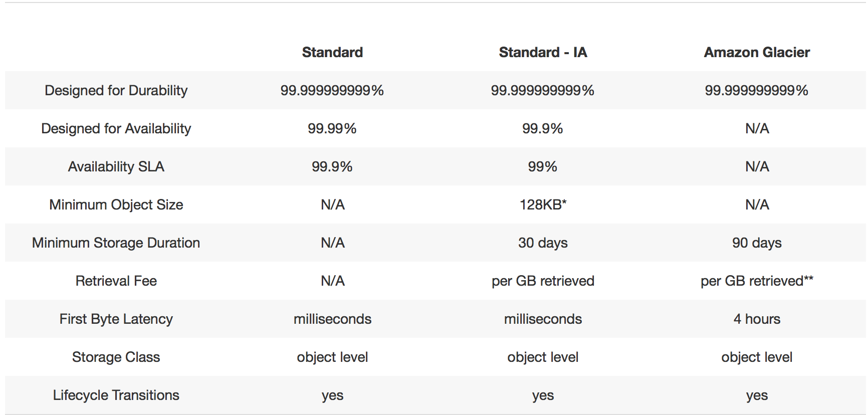Select the Availability SLA row label
The height and width of the screenshot is (415, 868).
pyautogui.click(x=116, y=166)
